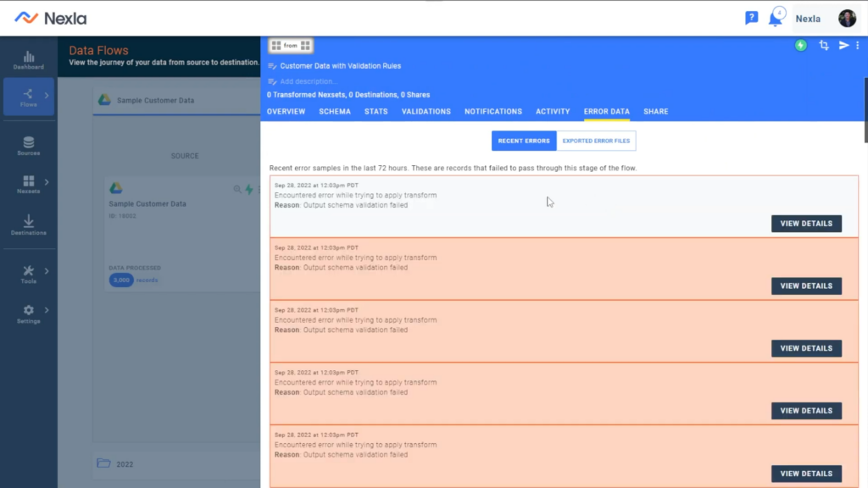868x488 pixels.
Task: Click the help question mark icon
Action: tap(751, 18)
